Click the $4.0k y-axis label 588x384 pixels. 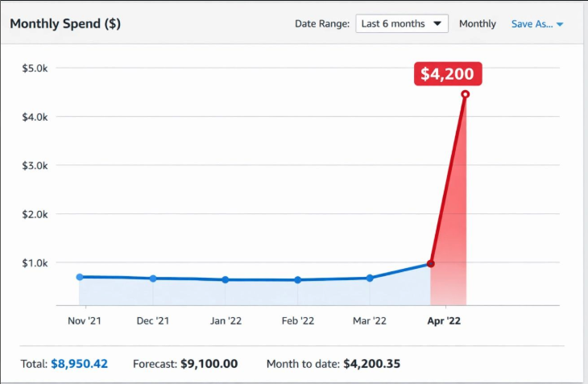tap(35, 117)
